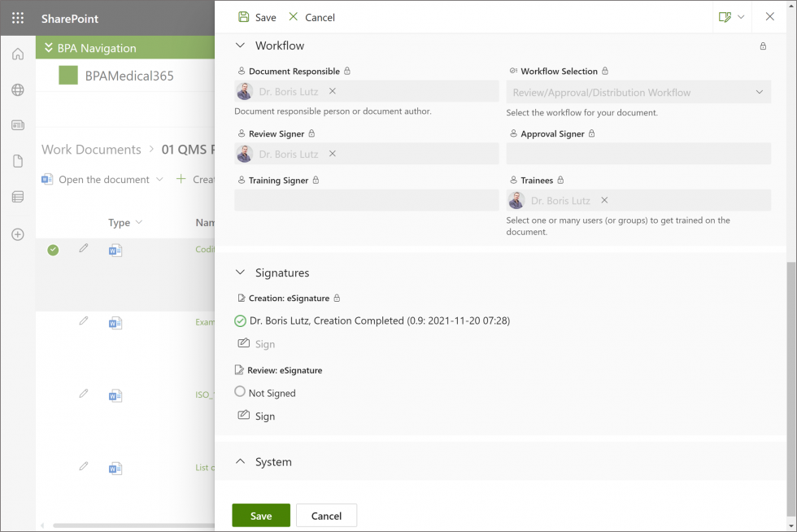Screen dimensions: 797x532
Task: Open the globe sidebar icon
Action: 17,89
